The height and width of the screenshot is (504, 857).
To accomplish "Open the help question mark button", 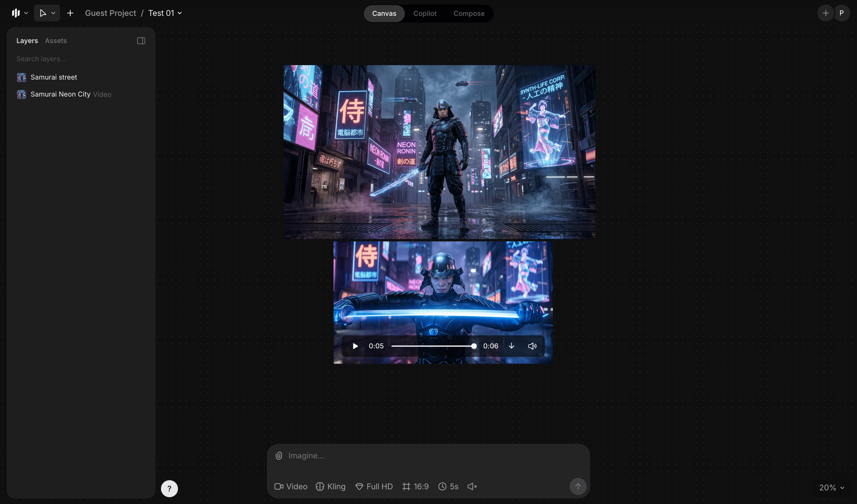I will pyautogui.click(x=169, y=488).
